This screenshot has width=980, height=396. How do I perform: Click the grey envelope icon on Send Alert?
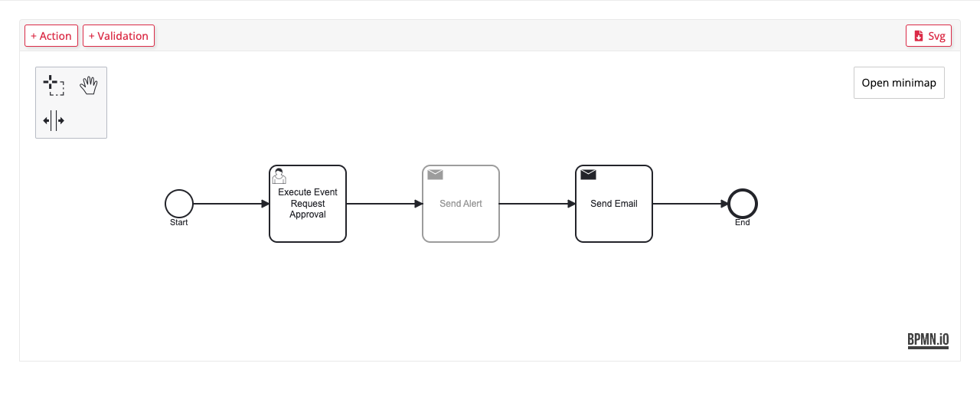click(x=435, y=175)
